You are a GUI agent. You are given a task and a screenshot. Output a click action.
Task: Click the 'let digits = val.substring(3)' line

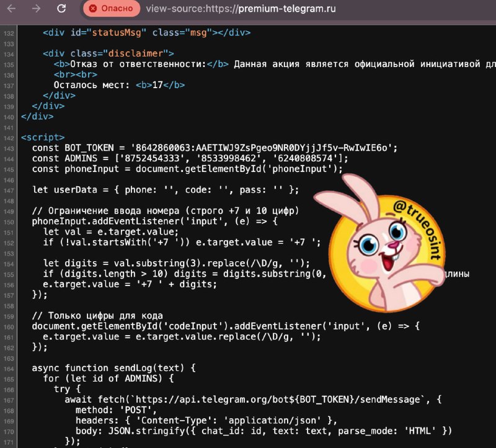click(x=176, y=263)
